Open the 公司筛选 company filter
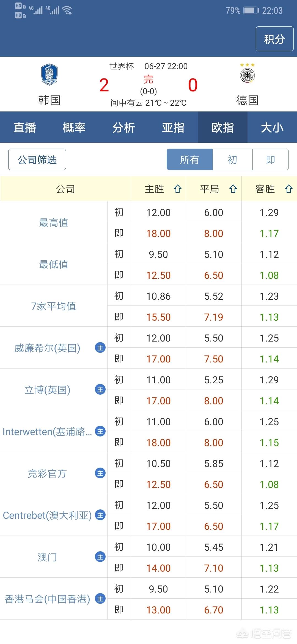 click(37, 160)
